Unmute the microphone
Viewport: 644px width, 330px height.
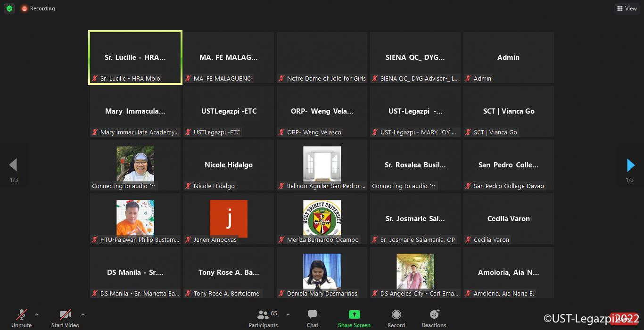click(x=22, y=318)
